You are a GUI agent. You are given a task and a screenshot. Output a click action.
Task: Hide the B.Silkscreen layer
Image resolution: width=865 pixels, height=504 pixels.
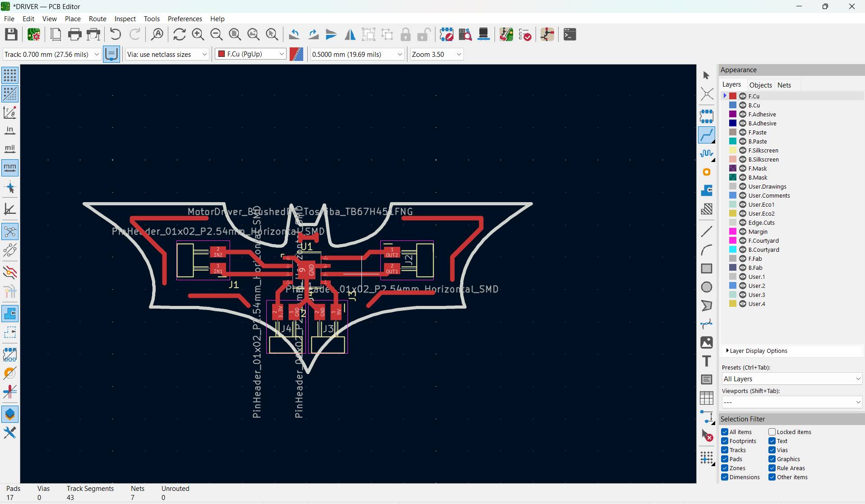pyautogui.click(x=744, y=159)
